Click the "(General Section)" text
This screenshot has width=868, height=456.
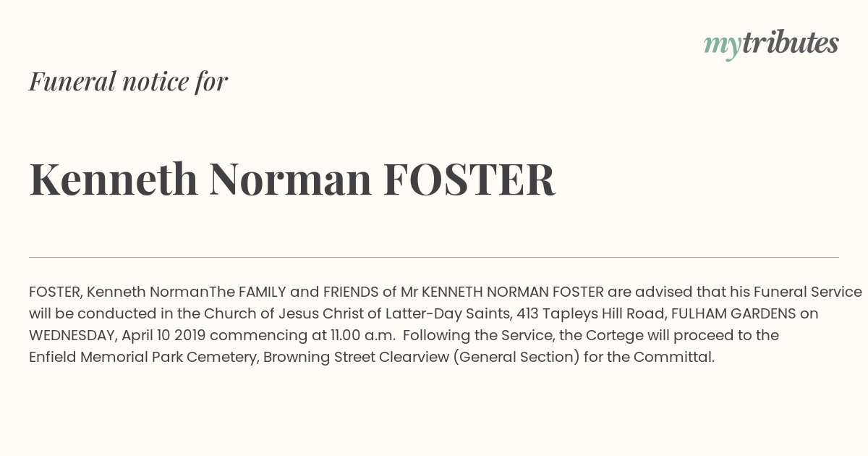[516, 357]
